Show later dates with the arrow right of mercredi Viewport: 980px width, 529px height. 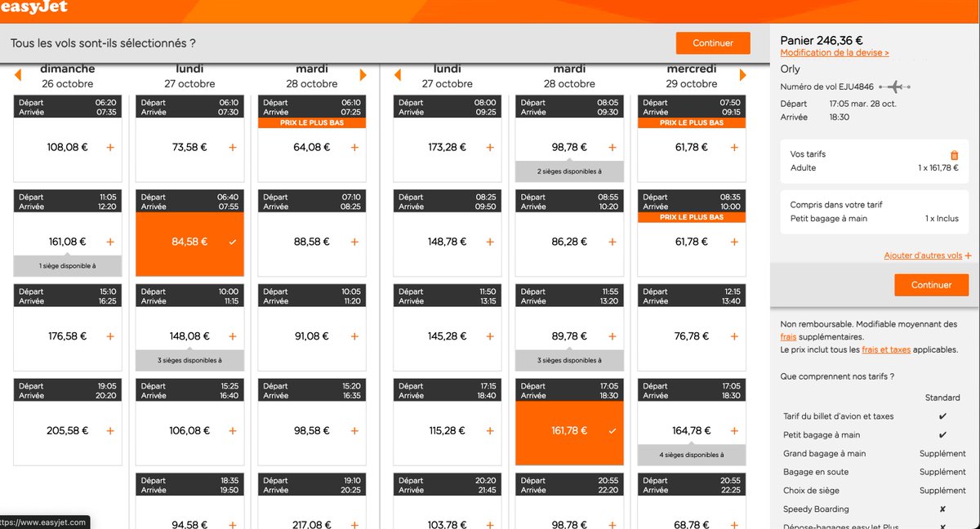click(743, 75)
